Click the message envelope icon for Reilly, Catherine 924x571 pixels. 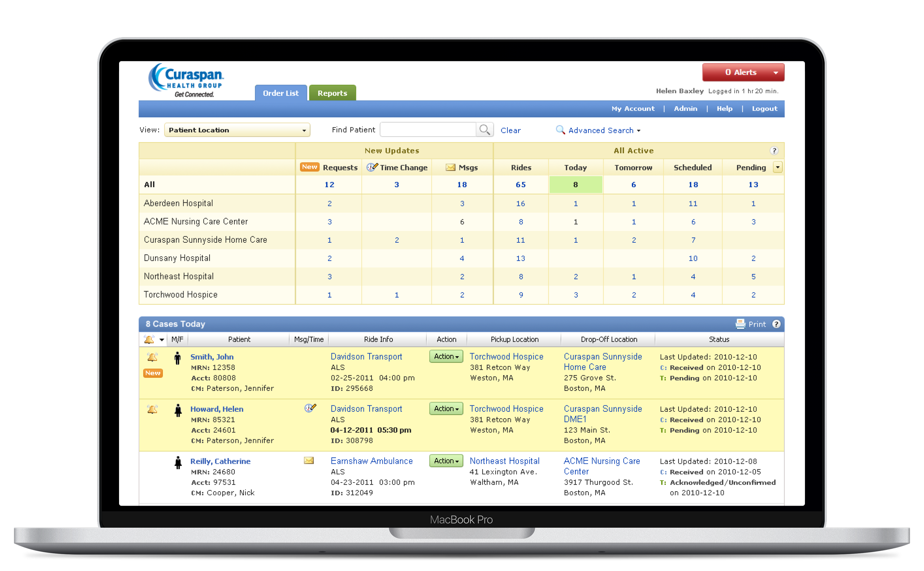[309, 460]
